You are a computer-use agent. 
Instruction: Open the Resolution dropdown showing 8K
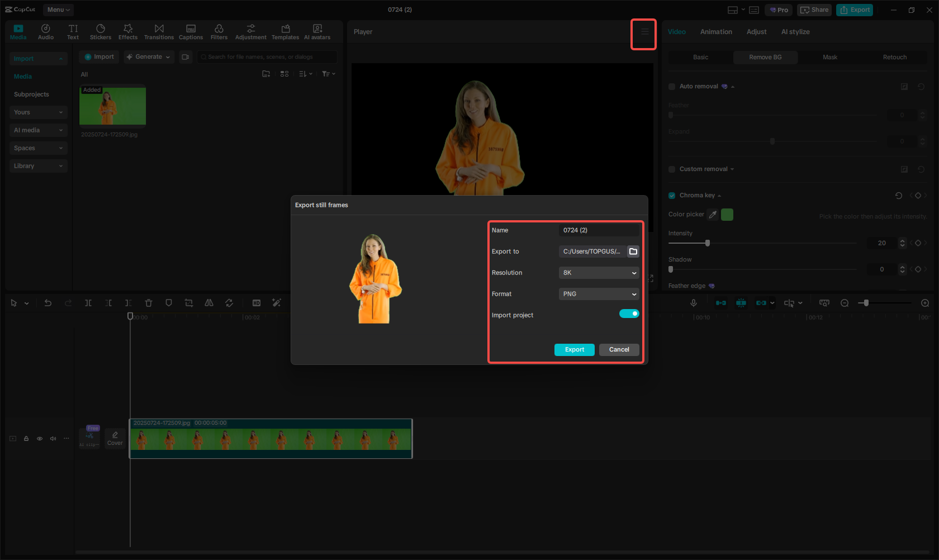tap(599, 272)
